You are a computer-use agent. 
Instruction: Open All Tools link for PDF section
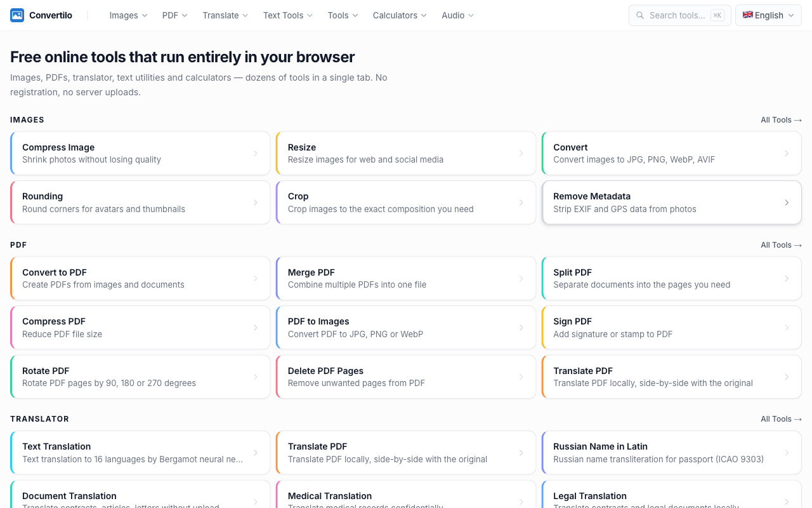point(781,244)
